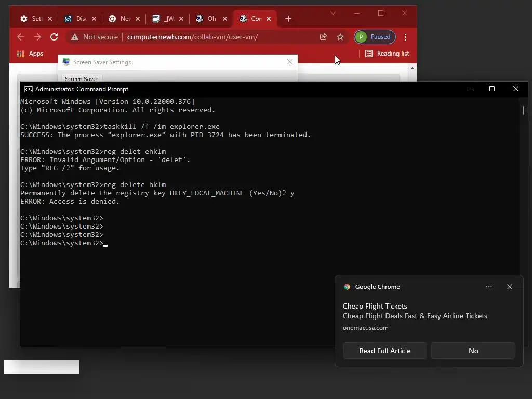This screenshot has width=532, height=399.
Task: Open the Chrome three-dot menu
Action: (x=405, y=37)
